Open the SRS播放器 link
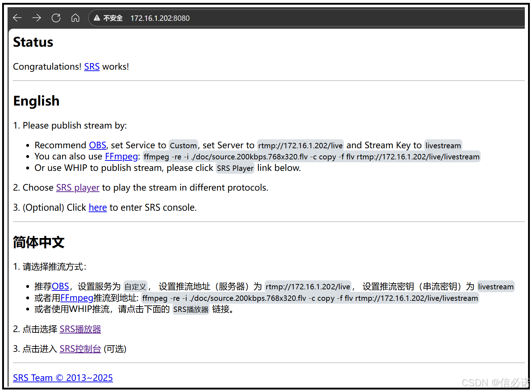The image size is (532, 392). pyautogui.click(x=80, y=329)
